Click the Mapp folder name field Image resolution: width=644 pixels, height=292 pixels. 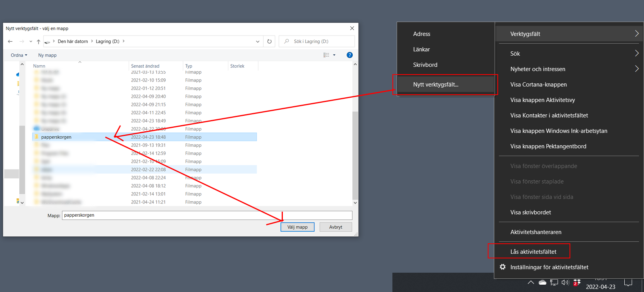click(x=207, y=216)
